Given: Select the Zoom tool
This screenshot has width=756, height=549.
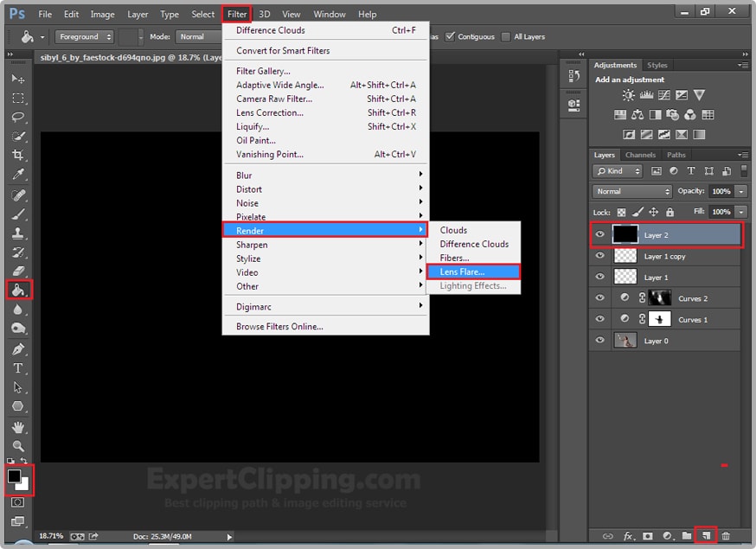Looking at the screenshot, I should 18,446.
